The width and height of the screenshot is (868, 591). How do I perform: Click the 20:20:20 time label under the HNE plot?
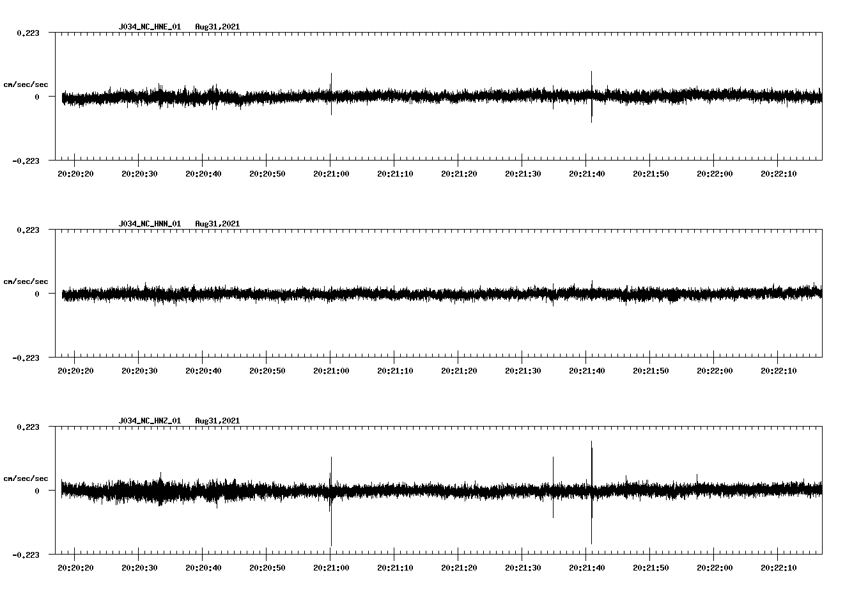click(75, 173)
